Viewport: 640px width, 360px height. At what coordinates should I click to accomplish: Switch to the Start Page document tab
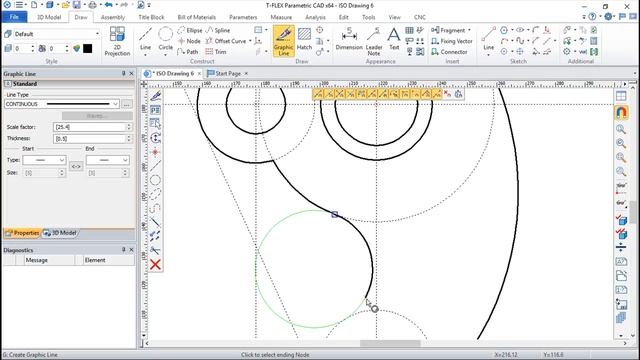click(228, 73)
